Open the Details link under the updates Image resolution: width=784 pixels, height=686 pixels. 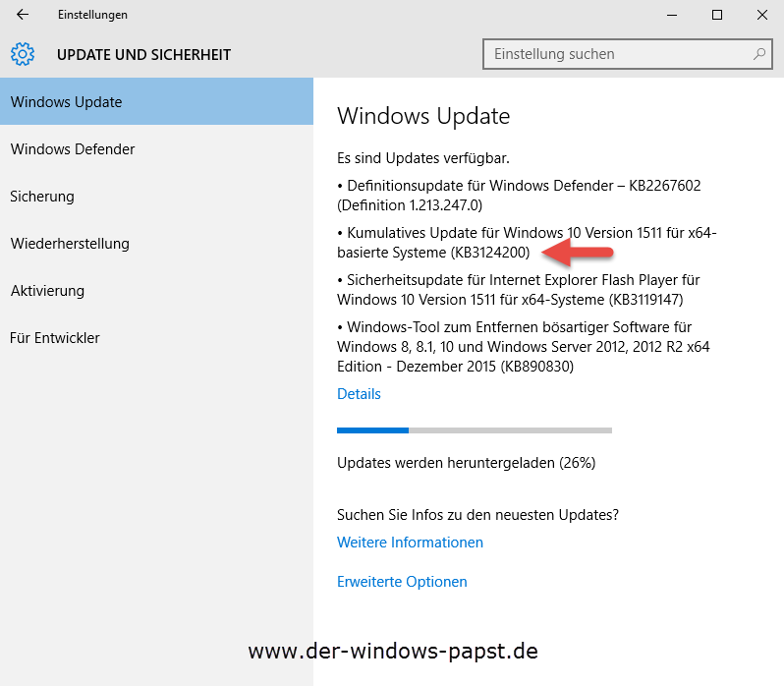359,394
